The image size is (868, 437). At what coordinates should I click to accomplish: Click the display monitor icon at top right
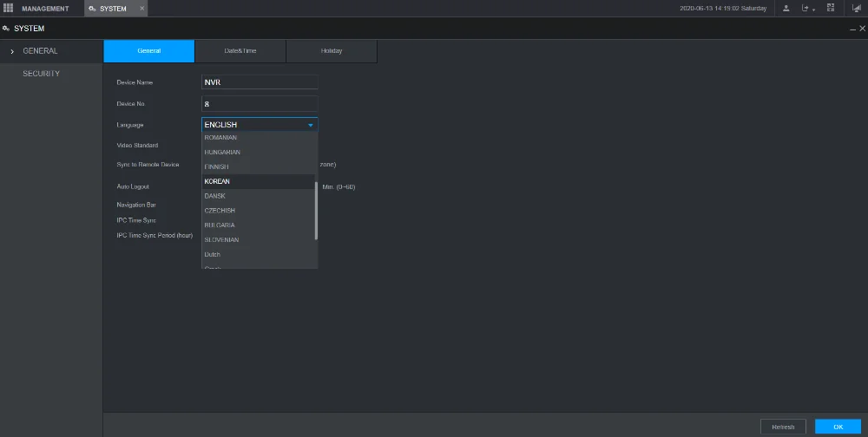(857, 9)
